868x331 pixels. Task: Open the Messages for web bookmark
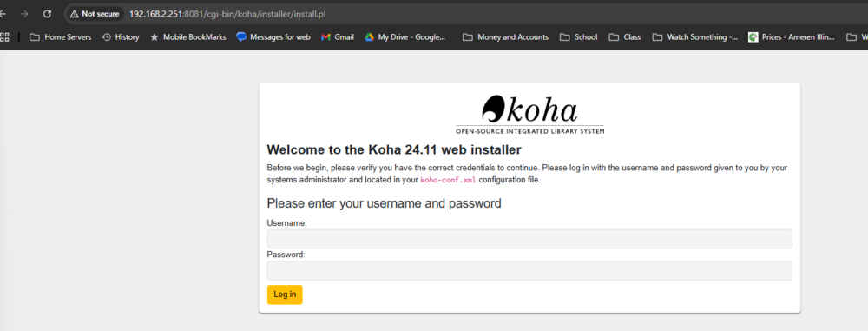273,37
